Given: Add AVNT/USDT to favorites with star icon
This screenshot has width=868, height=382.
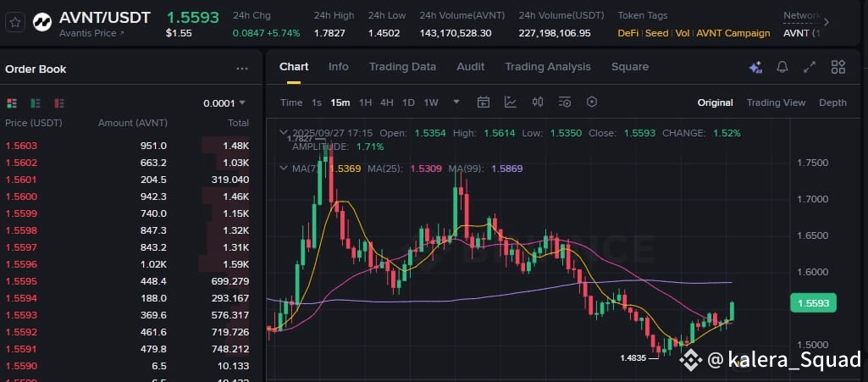Looking at the screenshot, I should [15, 22].
